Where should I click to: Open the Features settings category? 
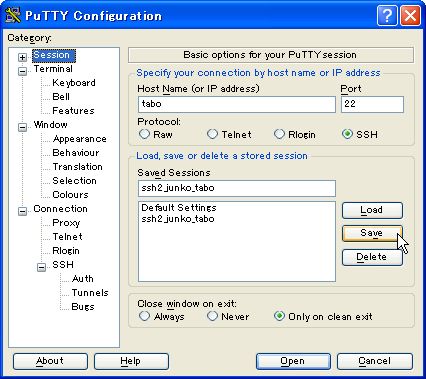pos(73,111)
